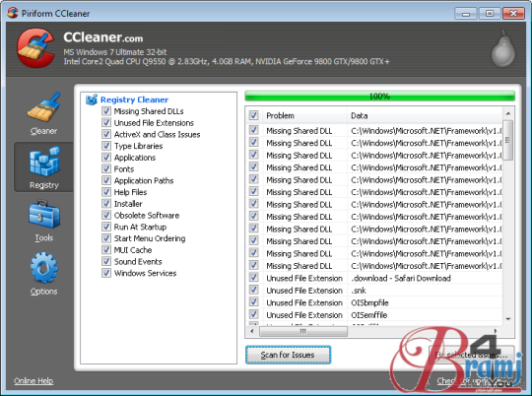532x396 pixels.
Task: Uncheck Help Files option
Action: [x=106, y=192]
